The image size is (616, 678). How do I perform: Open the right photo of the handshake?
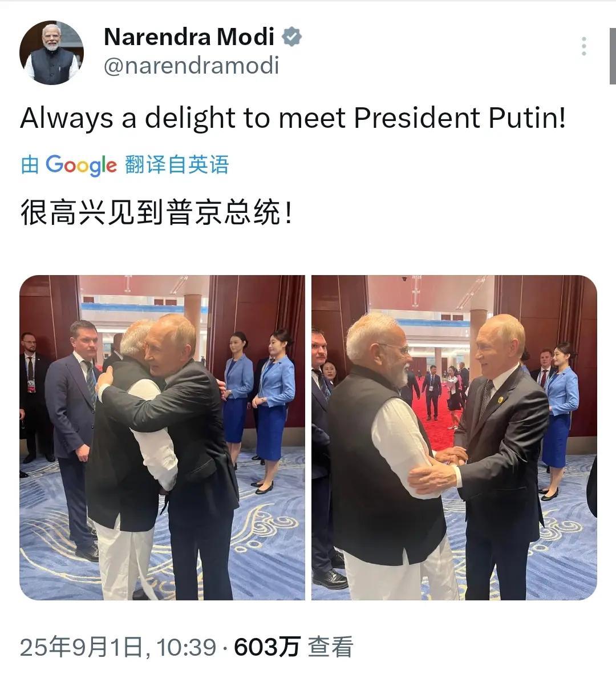click(x=455, y=438)
